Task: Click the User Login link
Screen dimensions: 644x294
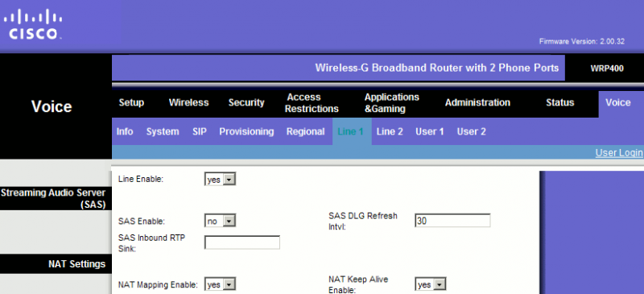Action: (x=619, y=153)
